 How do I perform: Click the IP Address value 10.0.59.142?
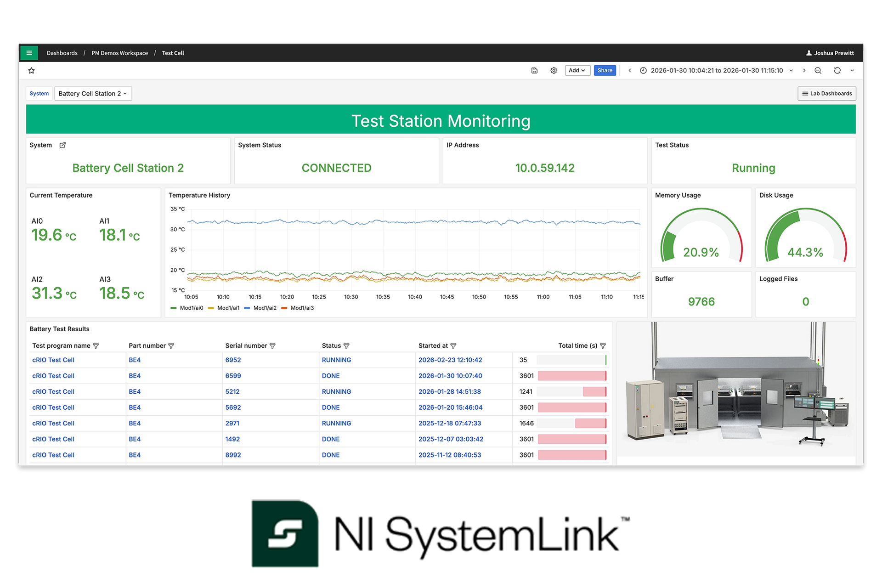tap(545, 168)
